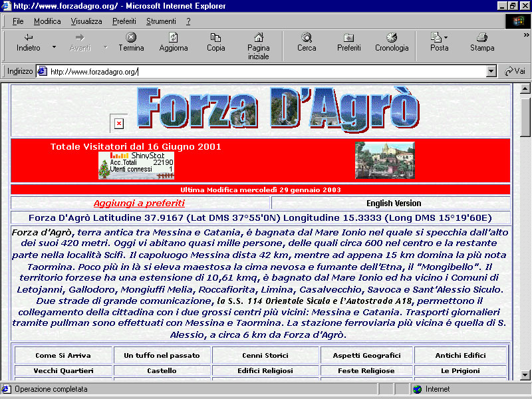Open the Vecchi Quartieri section

(63, 370)
